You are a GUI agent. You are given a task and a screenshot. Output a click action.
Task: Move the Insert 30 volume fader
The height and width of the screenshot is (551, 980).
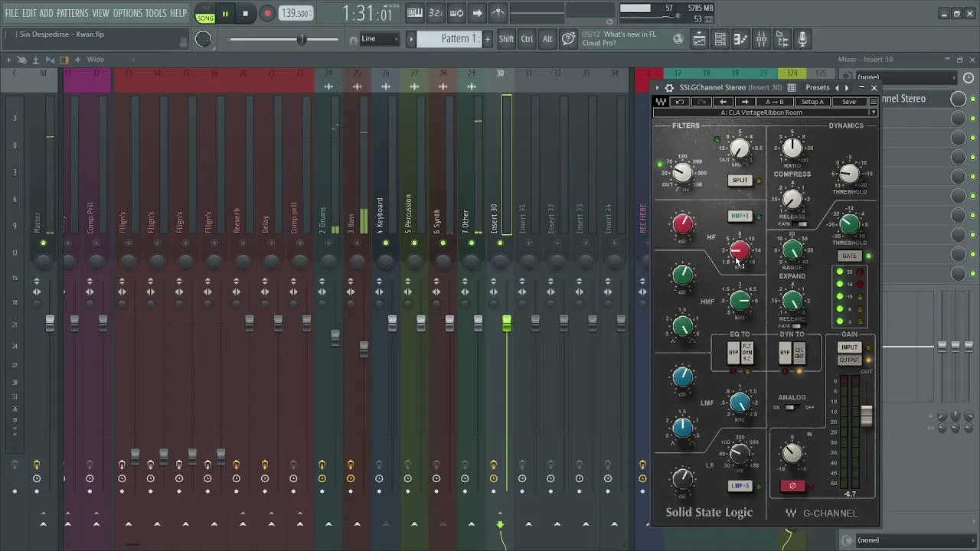[x=506, y=324]
